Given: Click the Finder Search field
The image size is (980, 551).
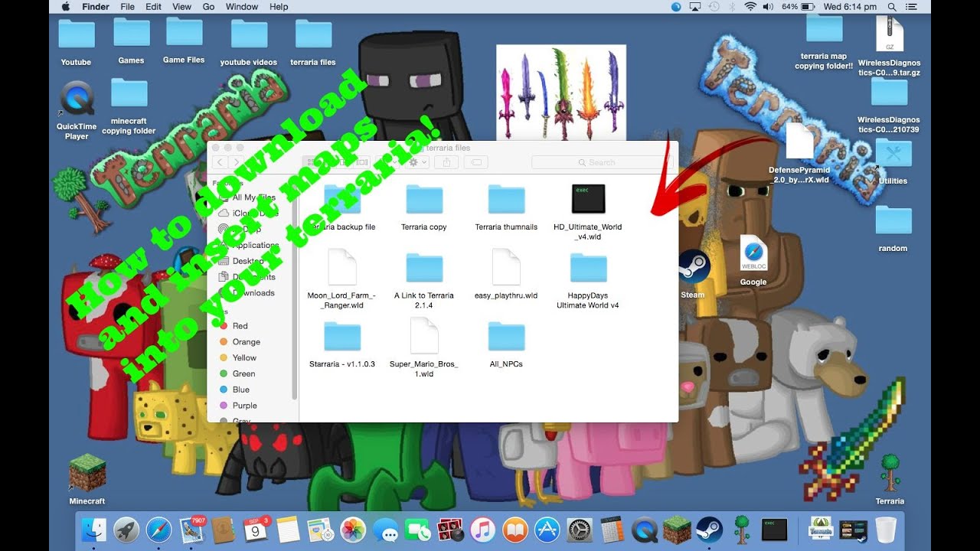Looking at the screenshot, I should 601,162.
